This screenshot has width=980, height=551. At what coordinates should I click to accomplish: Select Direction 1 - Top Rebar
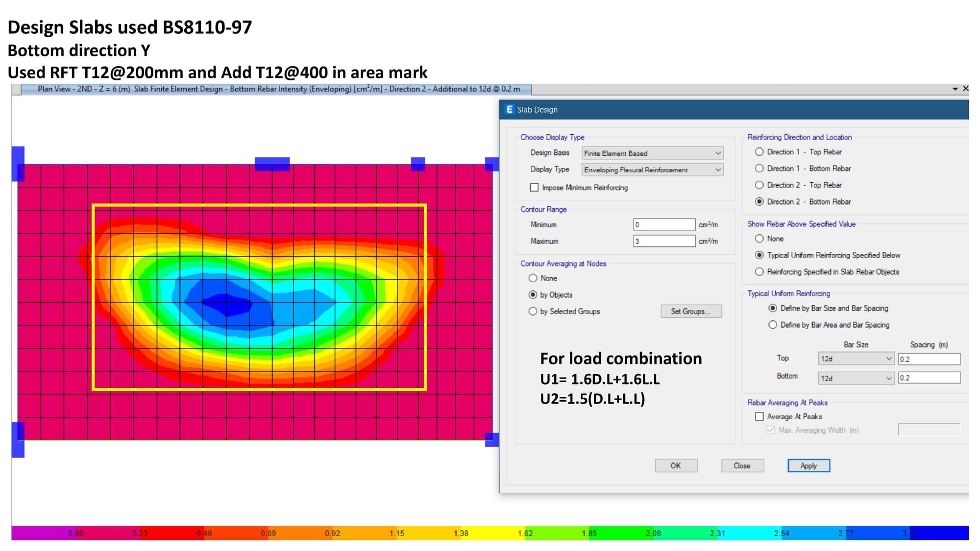[x=759, y=152]
